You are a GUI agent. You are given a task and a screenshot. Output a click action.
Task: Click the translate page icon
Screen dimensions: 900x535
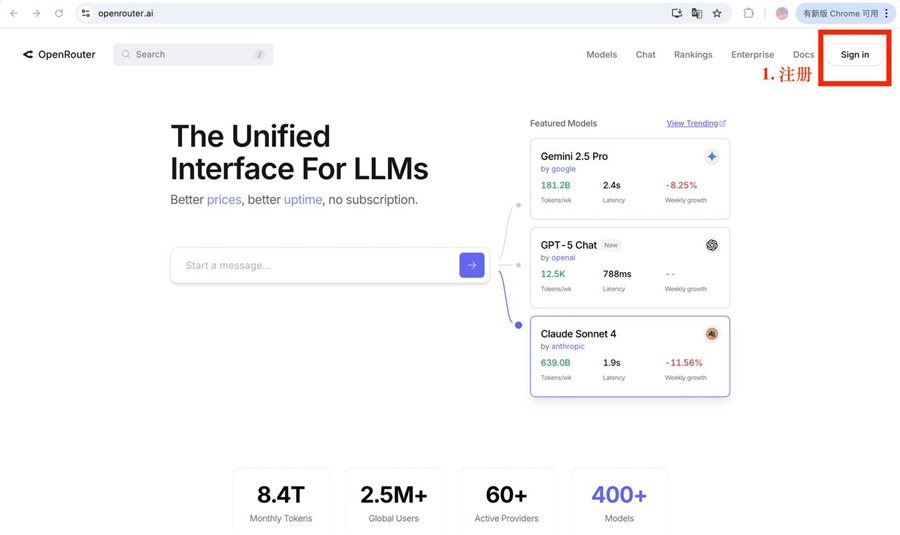697,13
